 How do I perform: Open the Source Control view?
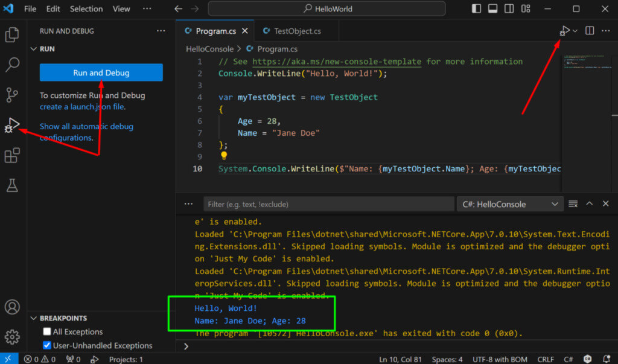13,95
